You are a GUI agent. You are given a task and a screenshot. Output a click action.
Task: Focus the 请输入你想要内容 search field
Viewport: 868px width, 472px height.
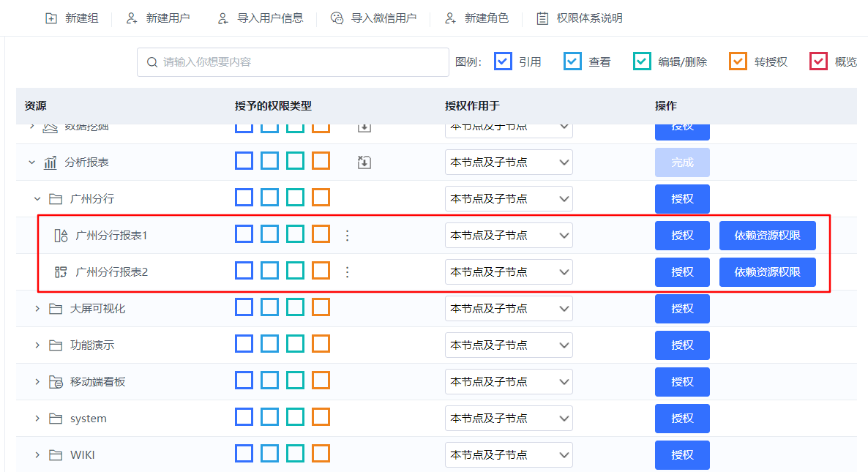click(293, 62)
